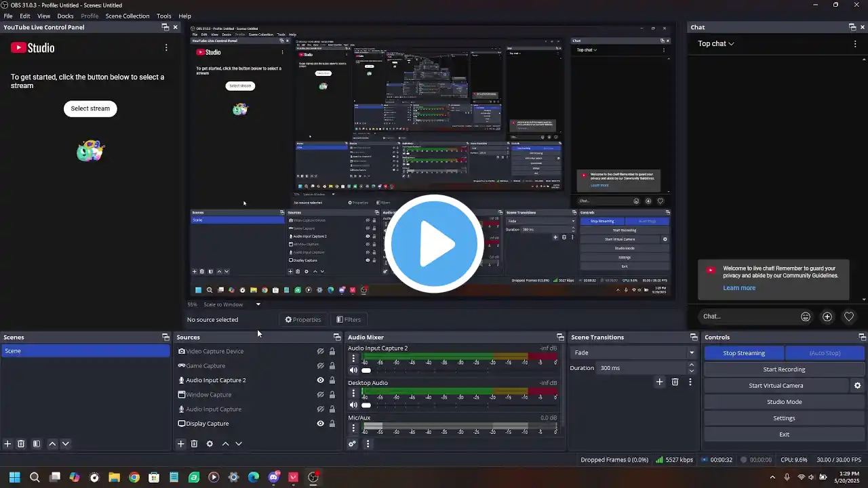Image resolution: width=868 pixels, height=488 pixels.
Task: Open emoji picker in chat
Action: pyautogui.click(x=806, y=317)
